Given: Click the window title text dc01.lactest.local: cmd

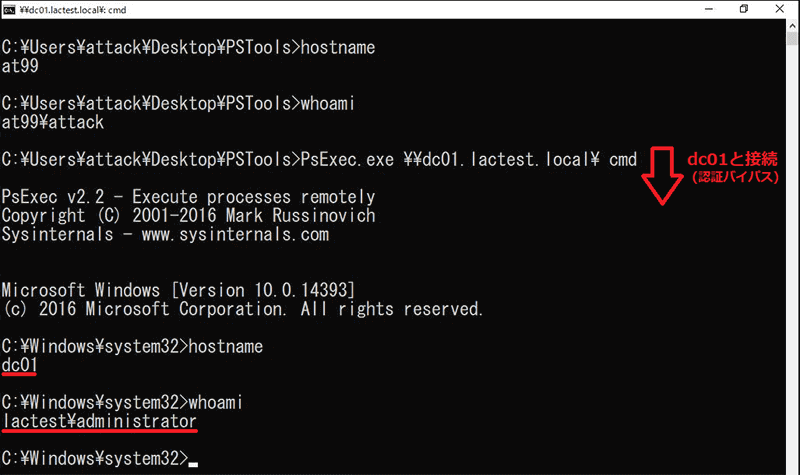Looking at the screenshot, I should (x=73, y=10).
